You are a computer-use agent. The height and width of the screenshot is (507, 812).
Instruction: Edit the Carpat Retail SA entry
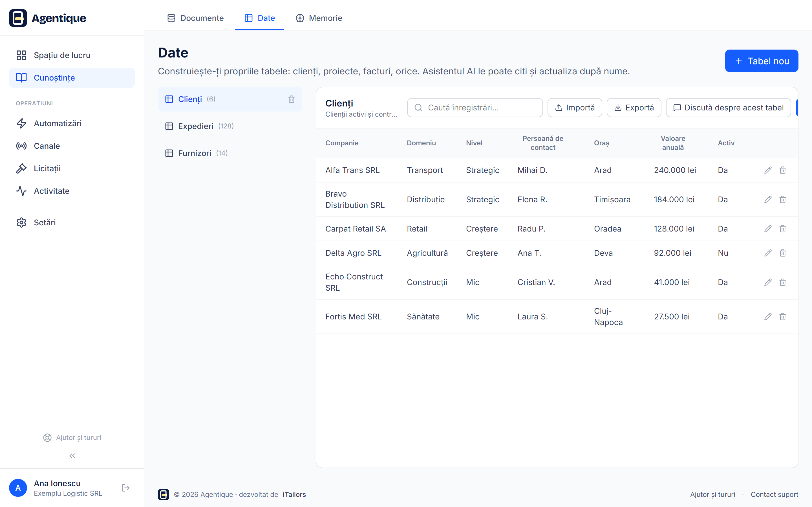pos(768,229)
